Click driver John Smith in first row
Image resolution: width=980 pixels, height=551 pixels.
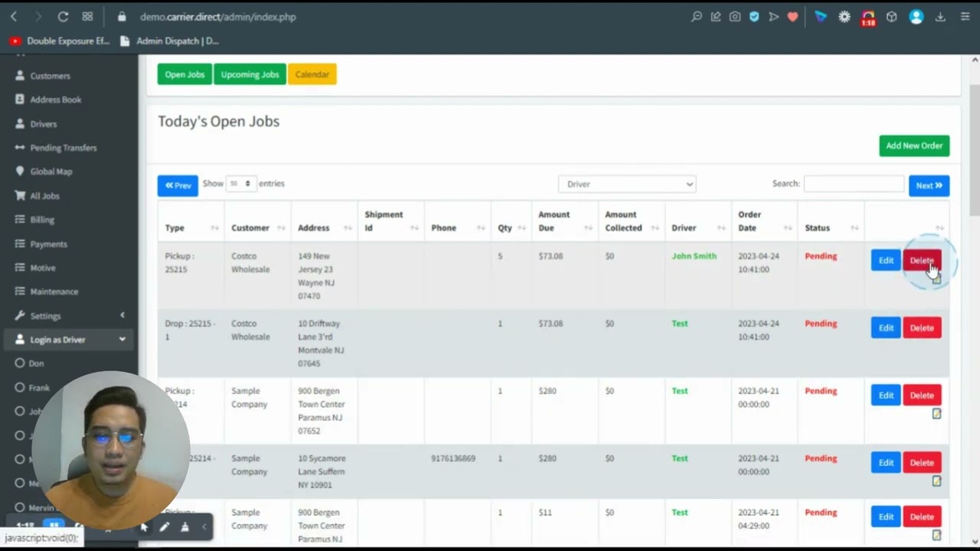pos(694,256)
